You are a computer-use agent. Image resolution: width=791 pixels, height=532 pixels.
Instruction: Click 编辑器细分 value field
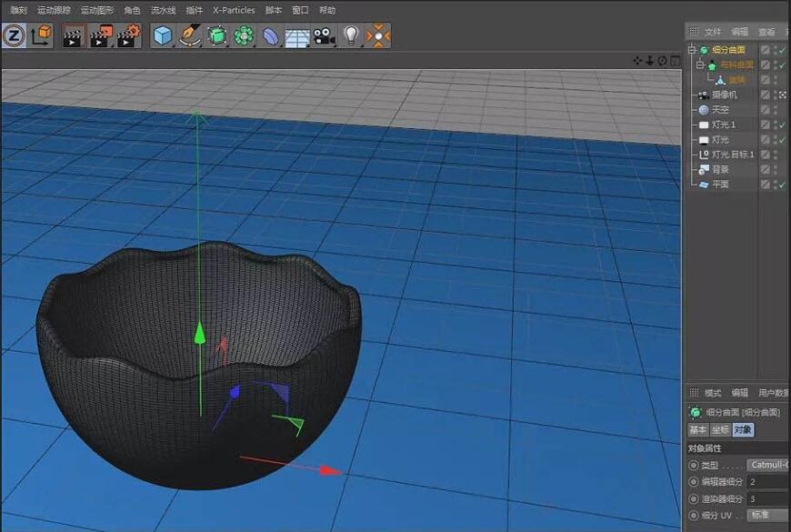click(767, 482)
